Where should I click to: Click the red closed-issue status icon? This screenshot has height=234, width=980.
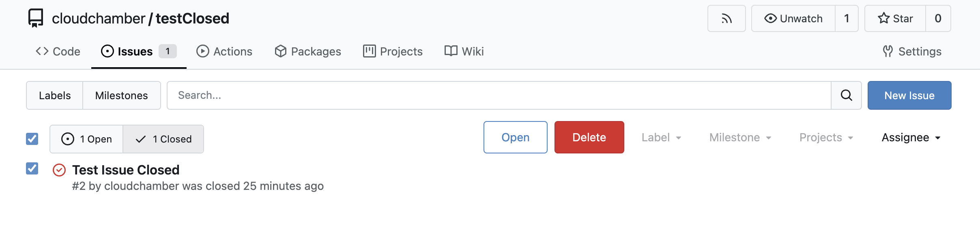tap(59, 170)
